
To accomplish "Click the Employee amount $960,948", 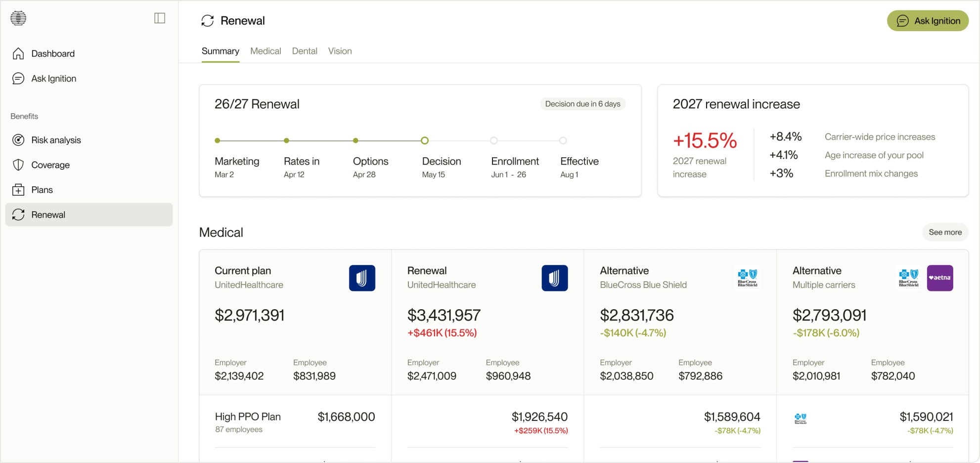I will click(x=508, y=376).
